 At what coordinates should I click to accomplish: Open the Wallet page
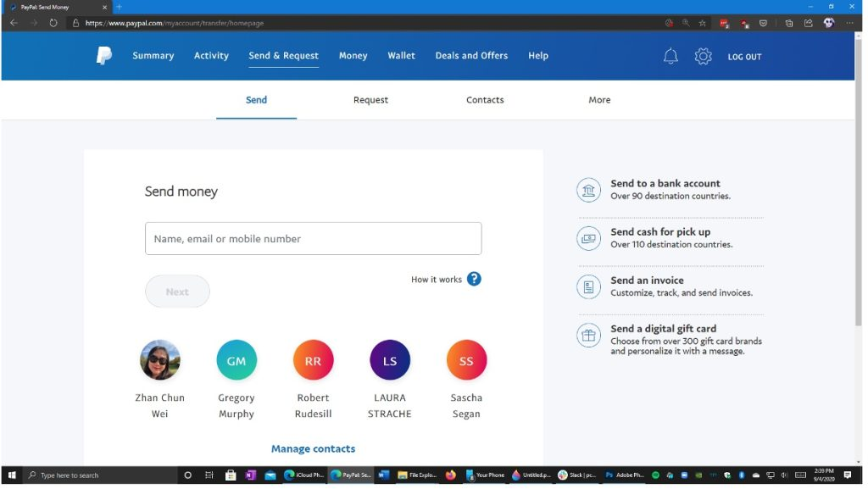click(401, 55)
